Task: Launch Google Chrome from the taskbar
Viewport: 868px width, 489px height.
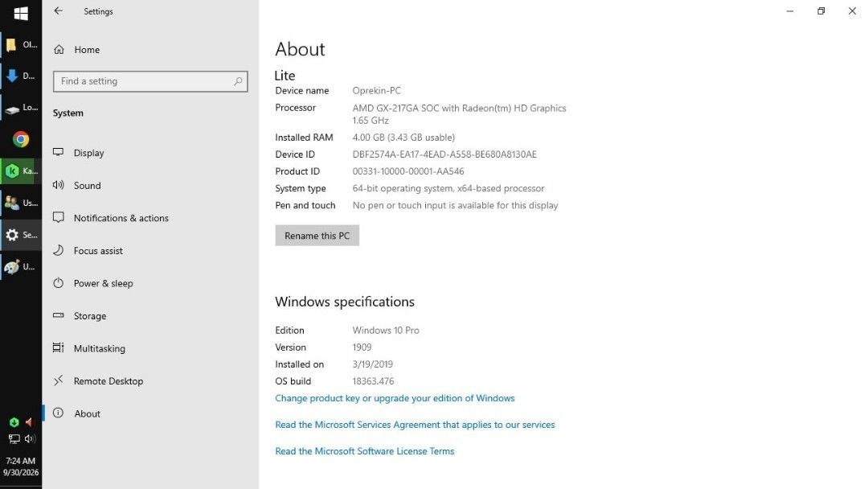Action: 21,140
